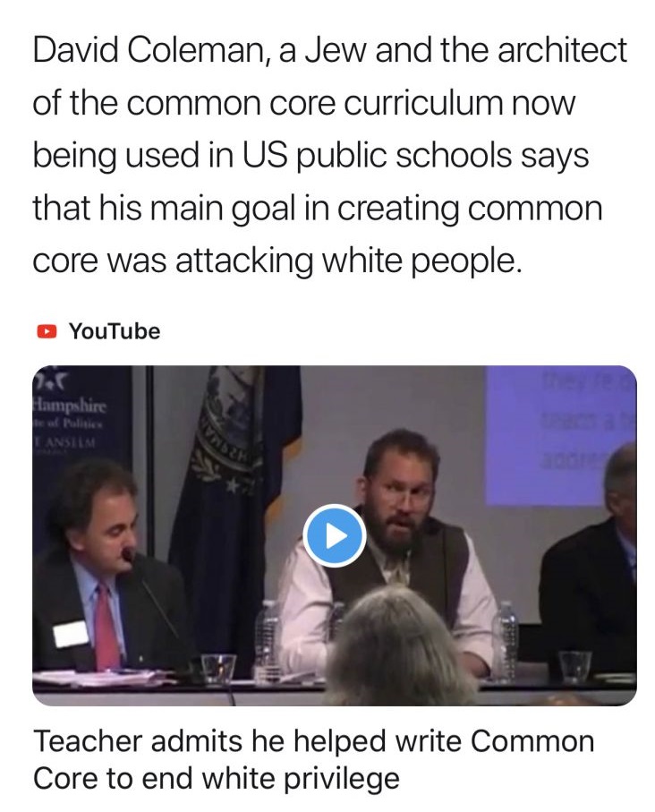The width and height of the screenshot is (655, 812).
Task: Select the post text starting 'David Coleman'
Action: (330, 155)
